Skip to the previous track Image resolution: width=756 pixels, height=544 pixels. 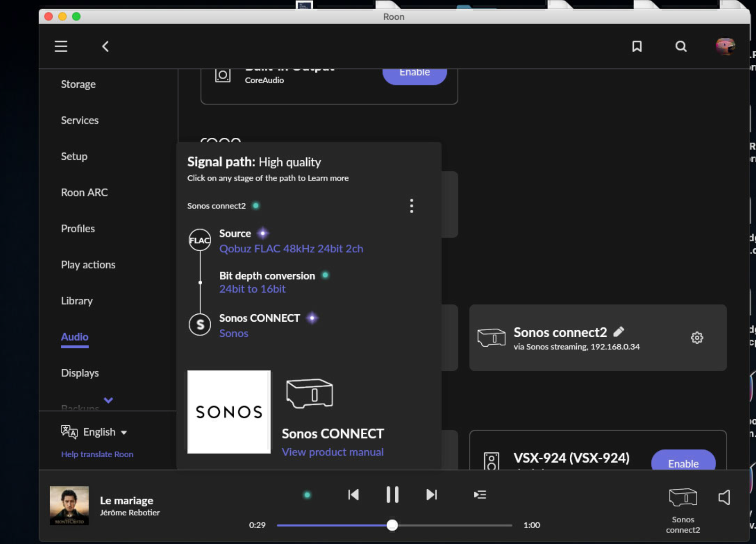coord(353,495)
